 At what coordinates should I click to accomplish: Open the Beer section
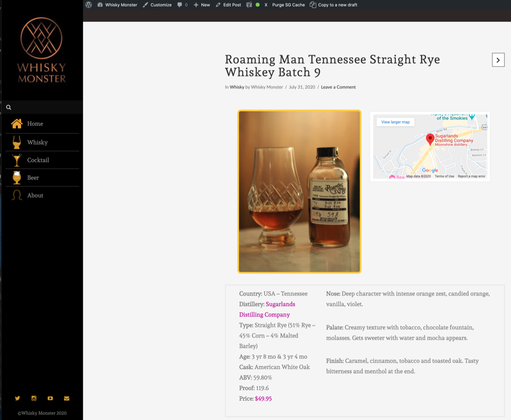(33, 178)
